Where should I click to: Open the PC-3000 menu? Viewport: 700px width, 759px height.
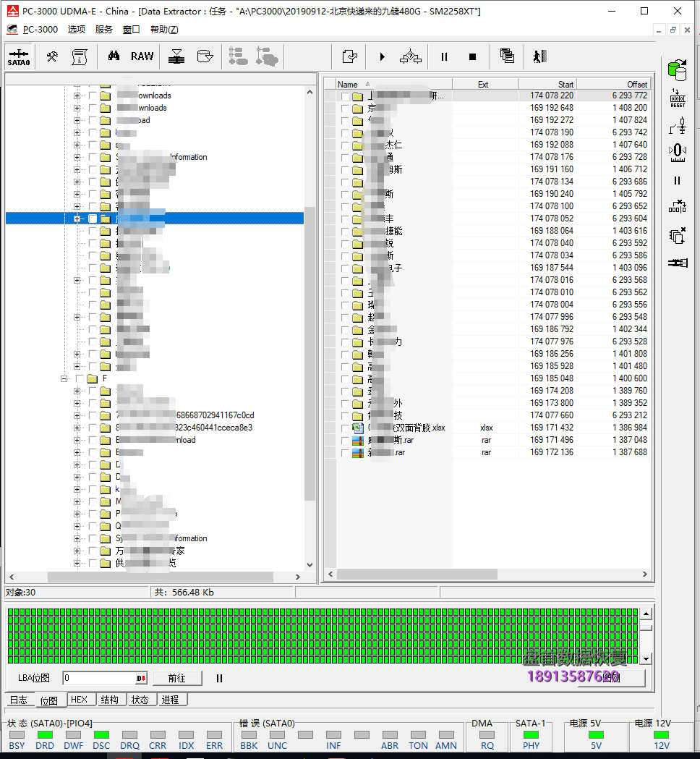tap(40, 30)
